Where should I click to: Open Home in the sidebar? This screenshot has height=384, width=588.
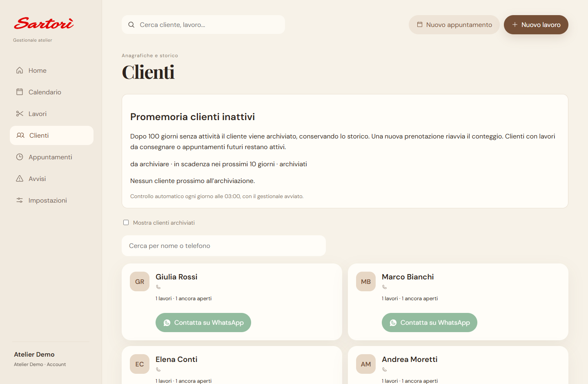[x=51, y=70]
